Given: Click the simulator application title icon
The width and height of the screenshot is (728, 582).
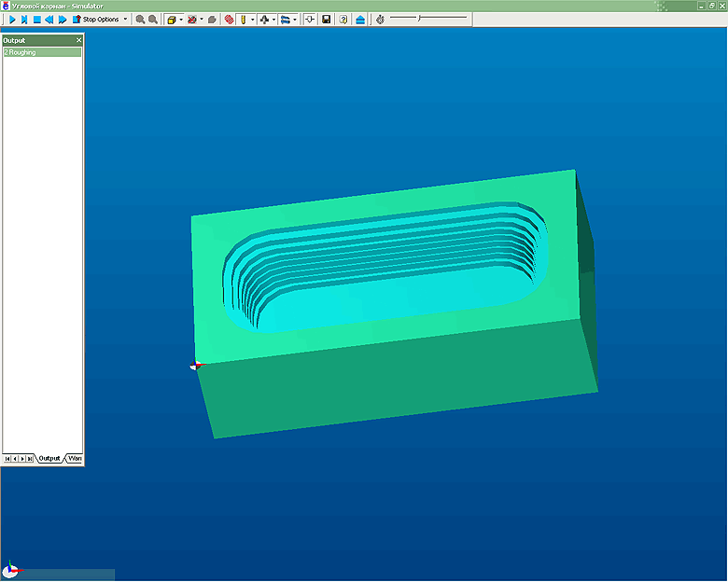Looking at the screenshot, I should click(x=6, y=6).
